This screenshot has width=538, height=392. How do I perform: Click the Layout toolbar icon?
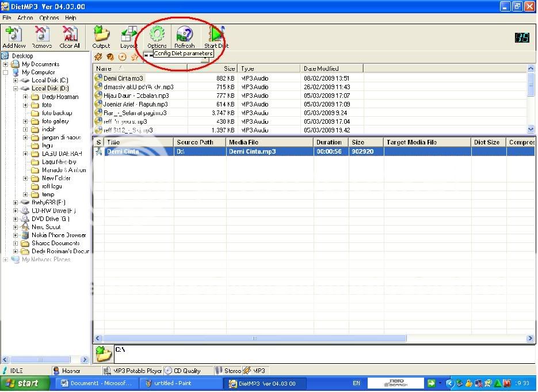(x=129, y=36)
